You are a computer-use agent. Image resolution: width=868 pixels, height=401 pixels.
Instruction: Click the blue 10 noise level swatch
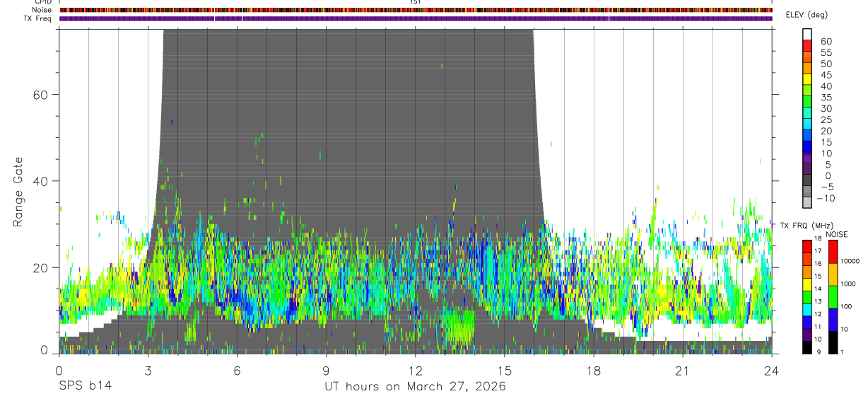833,320
